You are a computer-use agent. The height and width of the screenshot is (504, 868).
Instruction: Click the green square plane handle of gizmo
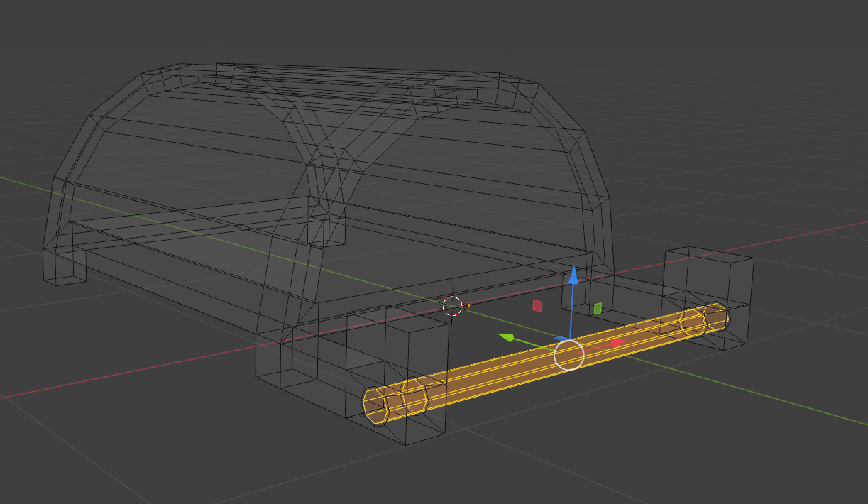click(598, 308)
